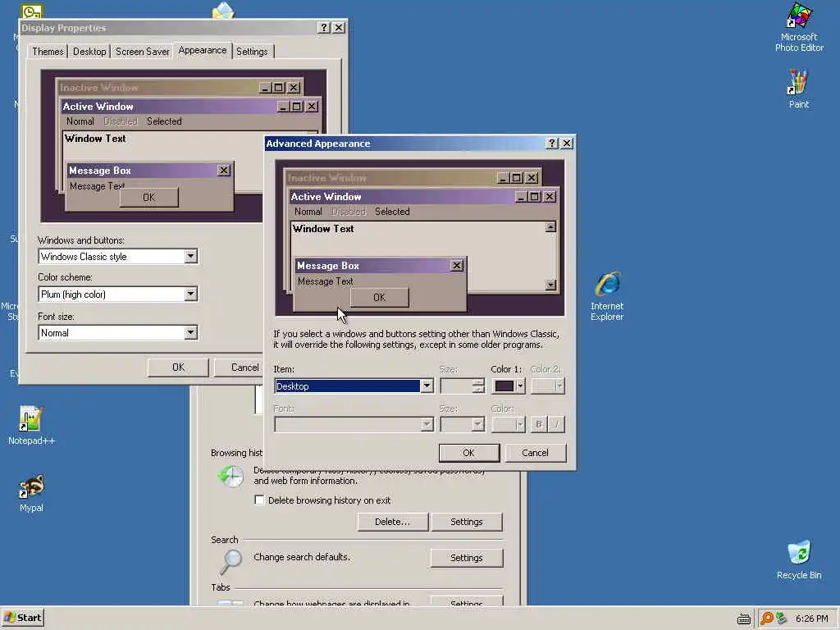Screen dimensions: 840x630
Task: Cancel the Advanced Appearance dialog
Action: tap(535, 453)
